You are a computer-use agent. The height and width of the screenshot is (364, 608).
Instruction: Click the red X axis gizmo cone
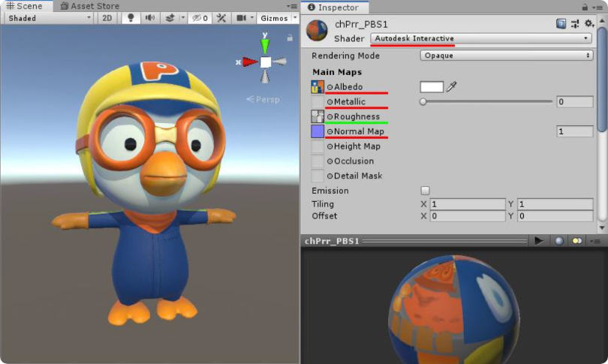coord(250,62)
